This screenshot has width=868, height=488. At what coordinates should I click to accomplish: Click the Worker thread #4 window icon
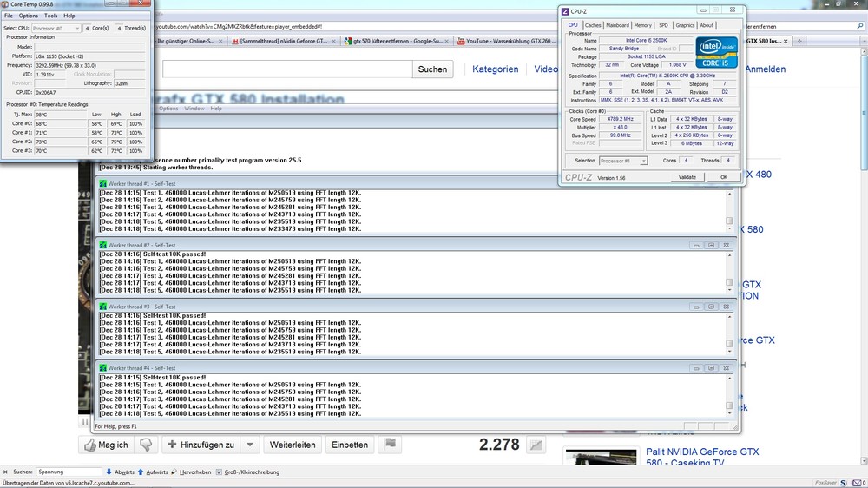[x=103, y=368]
